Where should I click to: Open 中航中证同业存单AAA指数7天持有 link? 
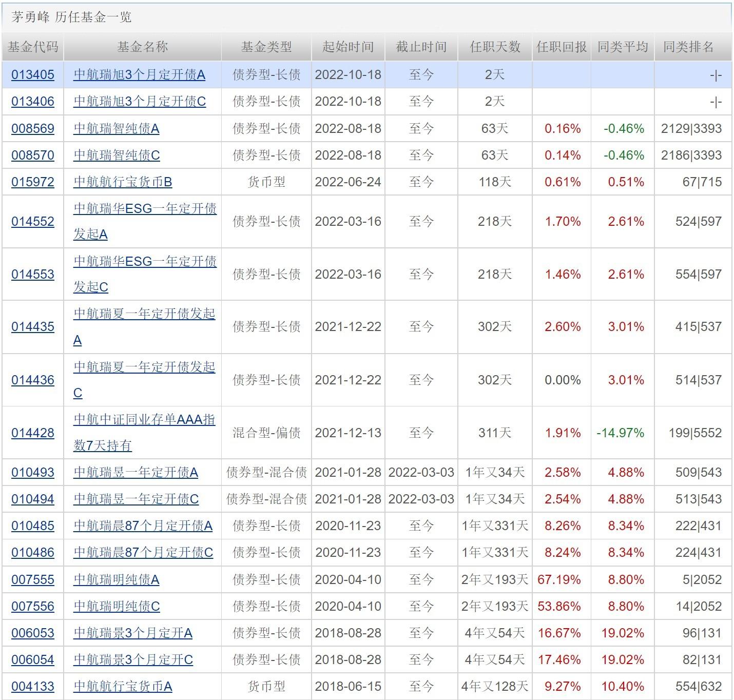144,420
